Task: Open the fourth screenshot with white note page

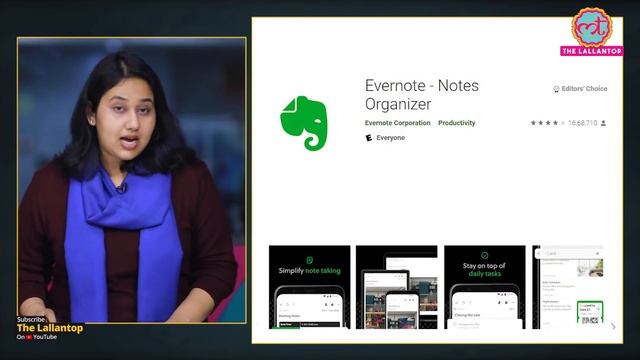Action: click(569, 287)
